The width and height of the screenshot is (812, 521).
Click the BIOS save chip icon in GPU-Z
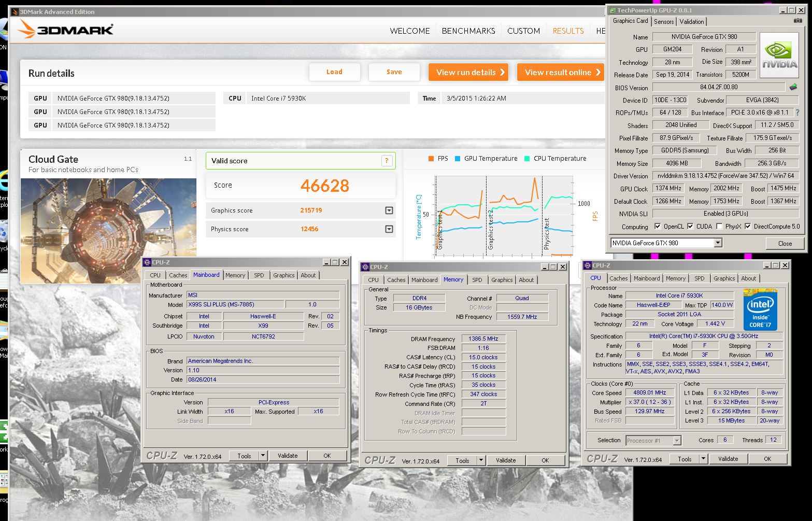click(x=793, y=87)
